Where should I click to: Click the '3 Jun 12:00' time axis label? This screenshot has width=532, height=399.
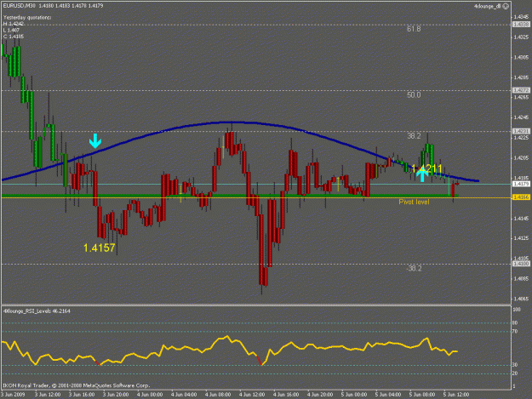pos(48,395)
